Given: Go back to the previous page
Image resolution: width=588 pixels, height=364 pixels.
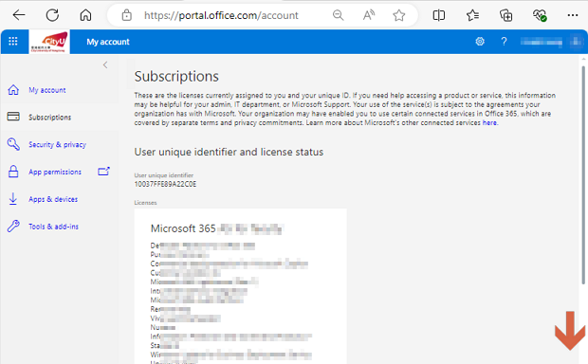Looking at the screenshot, I should pyautogui.click(x=19, y=15).
